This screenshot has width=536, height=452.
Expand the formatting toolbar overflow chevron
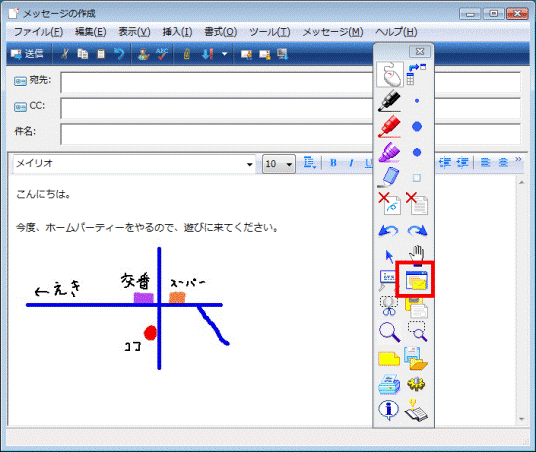[x=518, y=159]
